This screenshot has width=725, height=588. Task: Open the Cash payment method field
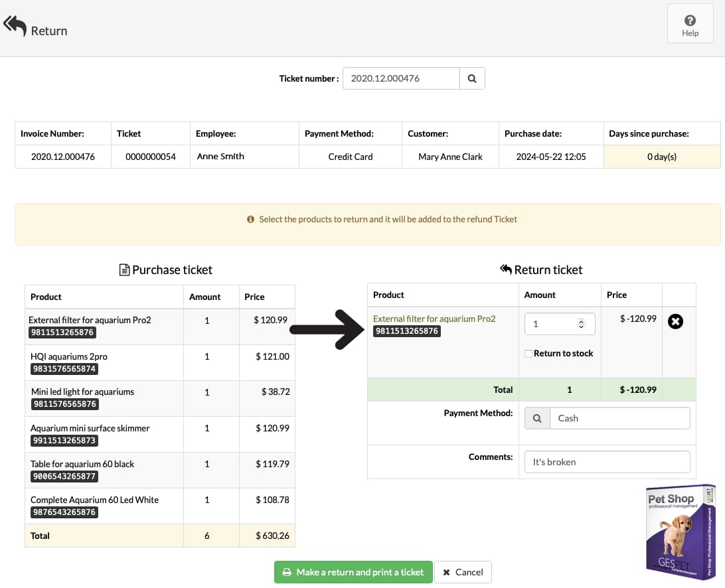pos(619,418)
